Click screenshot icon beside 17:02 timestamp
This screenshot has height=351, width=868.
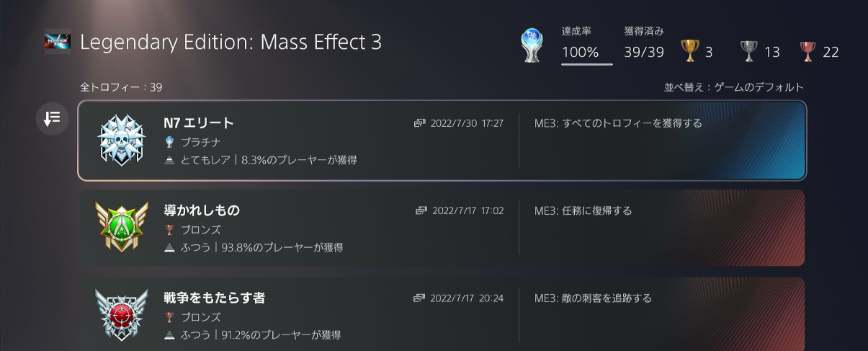pyautogui.click(x=421, y=210)
